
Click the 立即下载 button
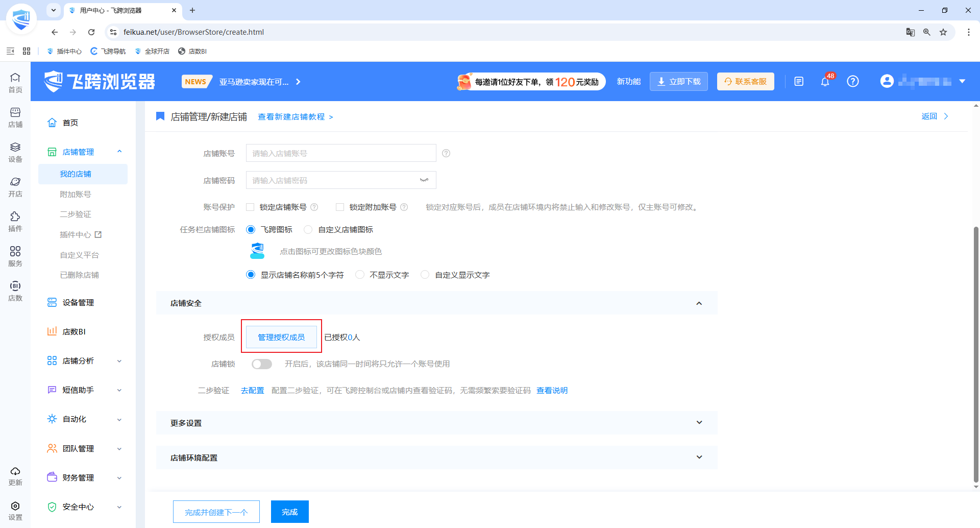tap(679, 81)
